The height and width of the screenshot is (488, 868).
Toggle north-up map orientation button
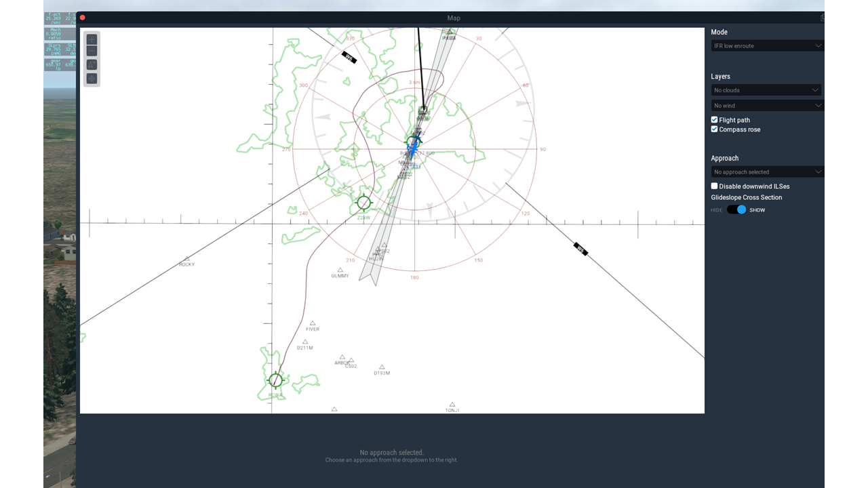[x=92, y=65]
